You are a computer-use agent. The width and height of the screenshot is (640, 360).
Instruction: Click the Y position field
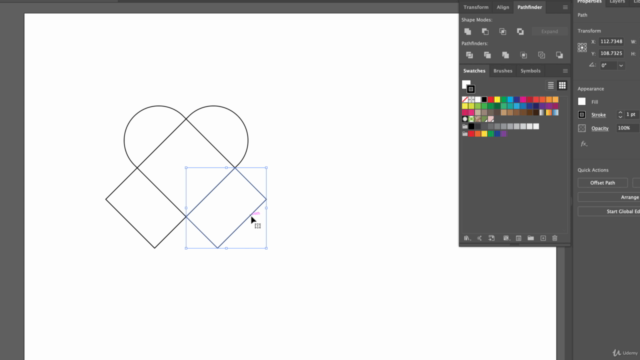tap(611, 53)
